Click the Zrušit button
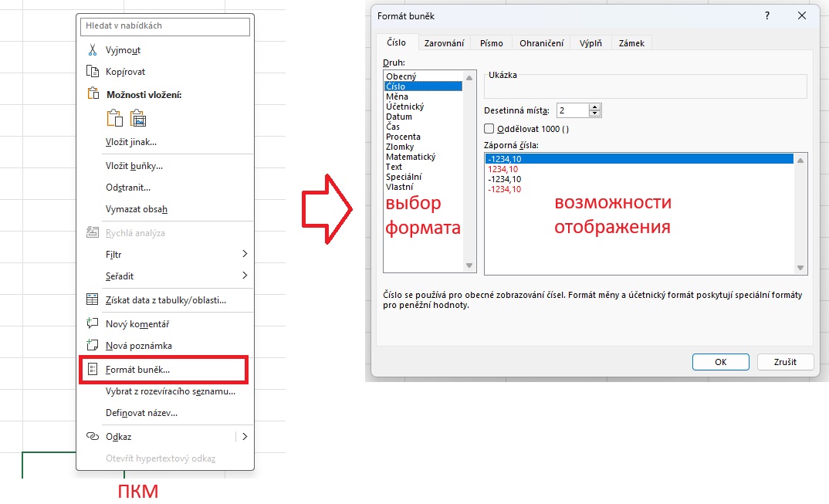The image size is (829, 504). pos(783,361)
